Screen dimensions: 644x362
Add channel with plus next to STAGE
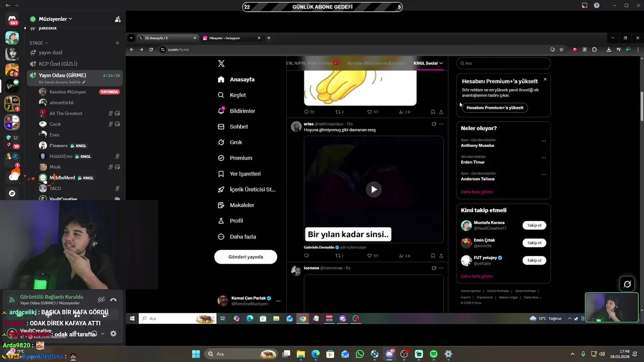click(x=117, y=43)
